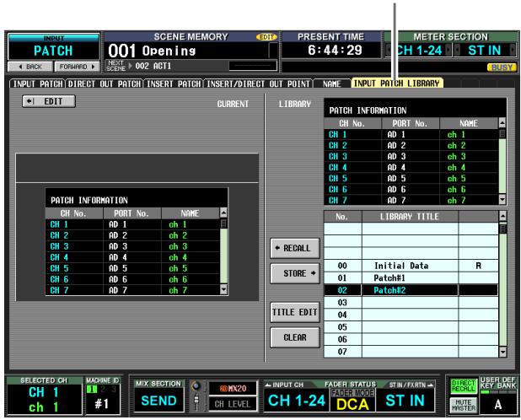The width and height of the screenshot is (521, 420).
Task: Select library entry 01 Patch#1
Action: coord(411,277)
